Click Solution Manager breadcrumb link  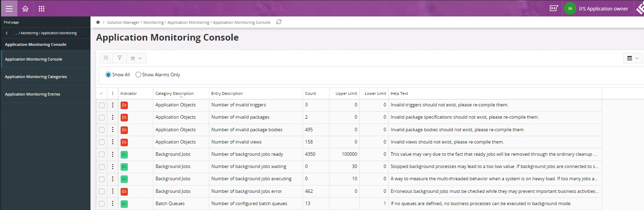coord(123,22)
